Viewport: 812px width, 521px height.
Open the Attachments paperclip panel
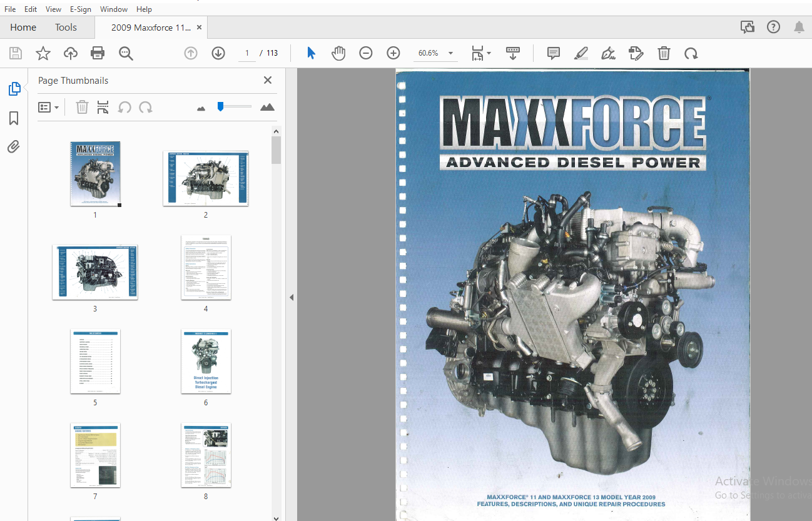(14, 147)
